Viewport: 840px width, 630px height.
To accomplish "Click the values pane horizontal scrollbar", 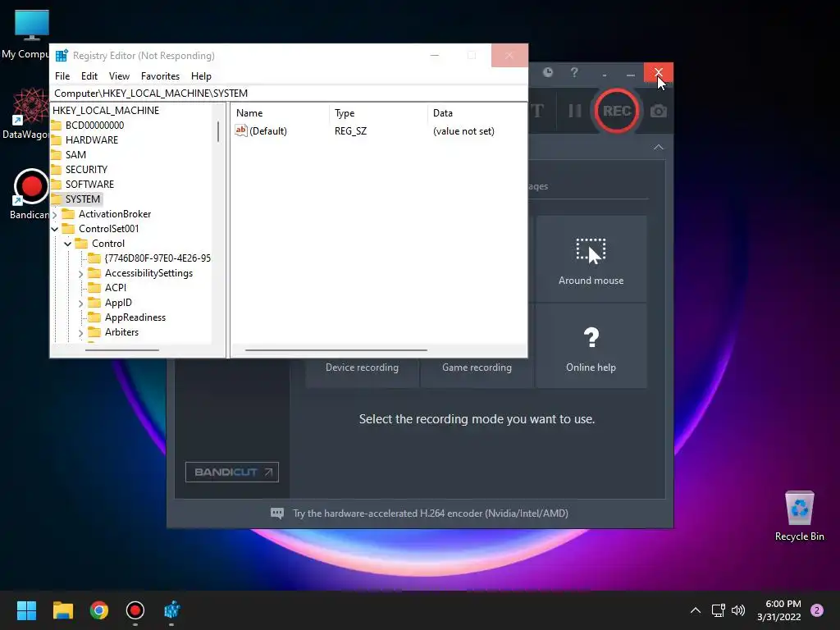I will click(336, 350).
